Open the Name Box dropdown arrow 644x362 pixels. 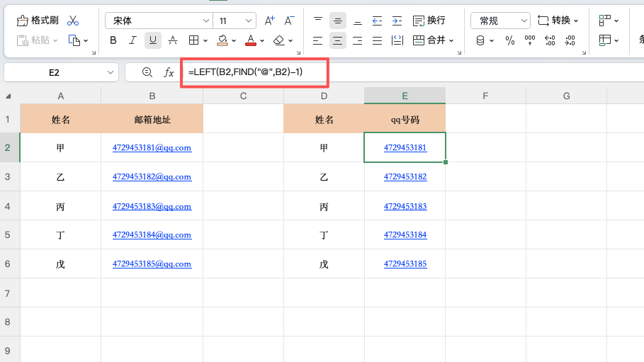pos(110,73)
